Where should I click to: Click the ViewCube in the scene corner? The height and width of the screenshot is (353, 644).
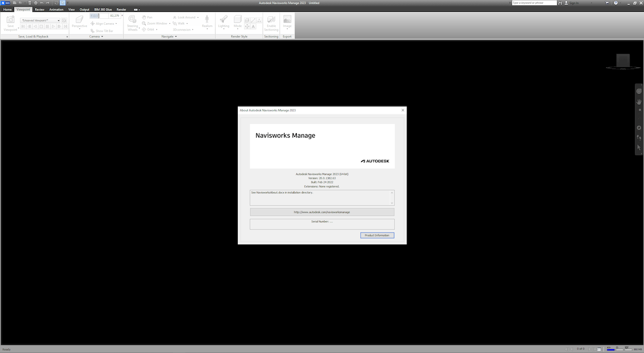(623, 60)
